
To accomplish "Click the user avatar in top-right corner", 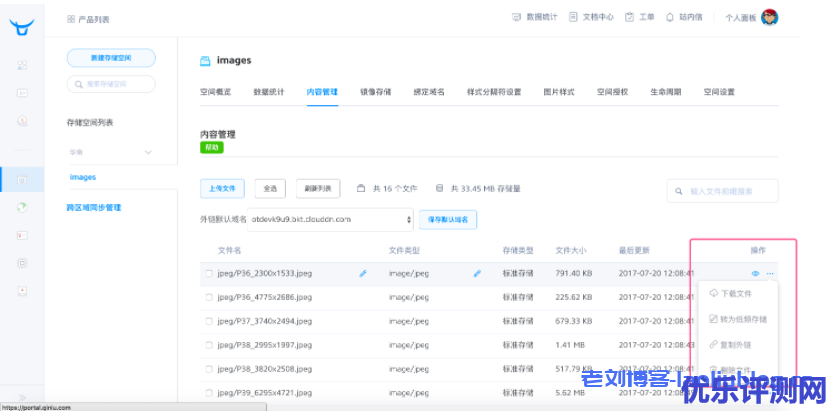I will point(769,17).
